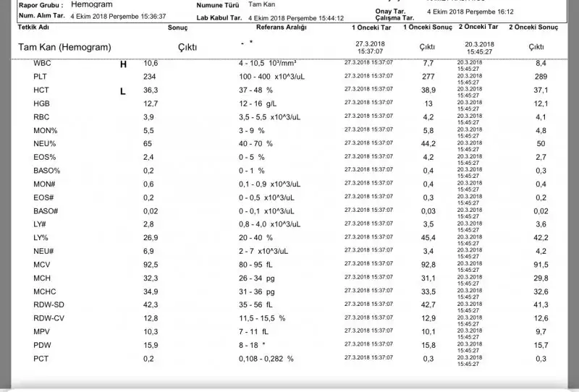The width and height of the screenshot is (579, 392).
Task: Click the PLT test name
Action: [41, 77]
